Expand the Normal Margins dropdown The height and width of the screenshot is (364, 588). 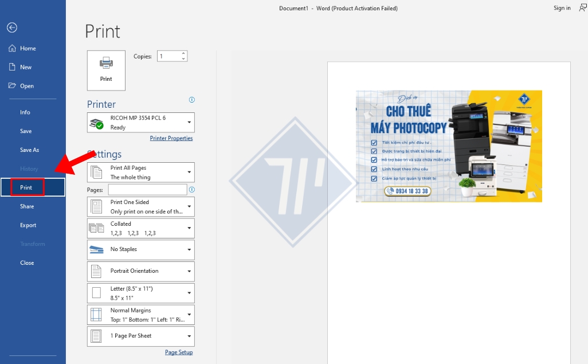(x=140, y=315)
